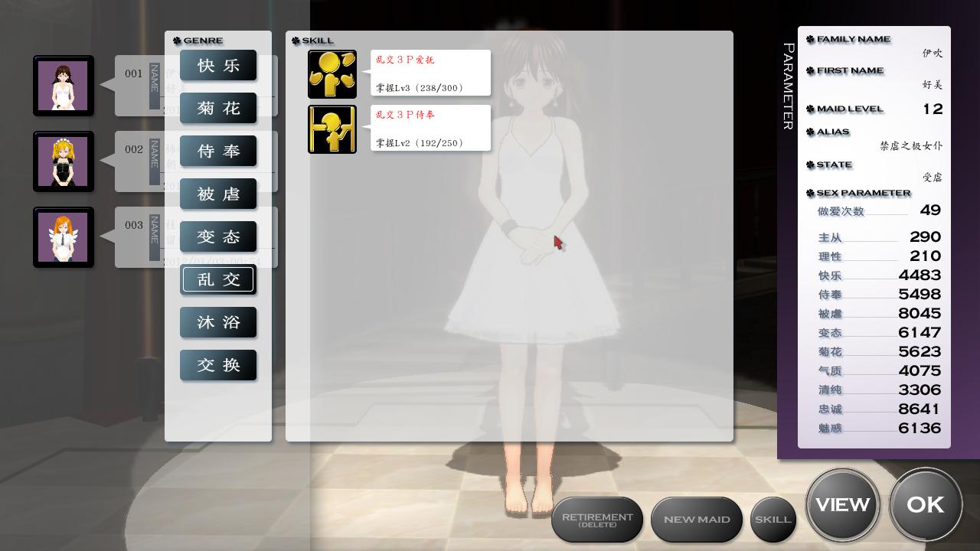
Task: Click the vertical PARAMETER panel label
Action: coord(789,86)
